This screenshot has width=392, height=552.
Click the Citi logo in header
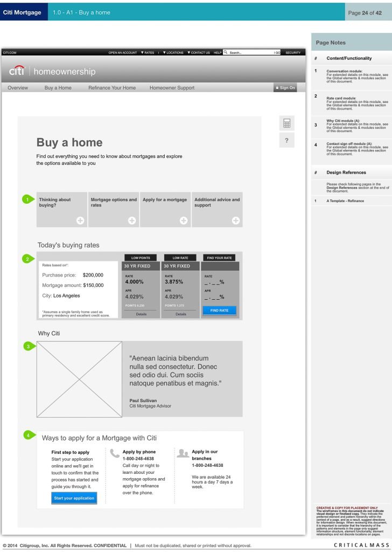[x=17, y=71]
